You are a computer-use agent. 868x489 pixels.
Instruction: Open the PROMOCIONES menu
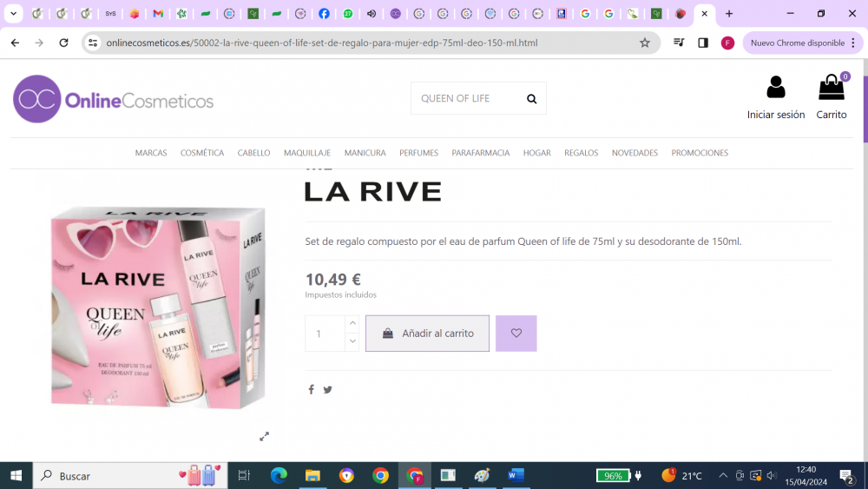(x=700, y=153)
